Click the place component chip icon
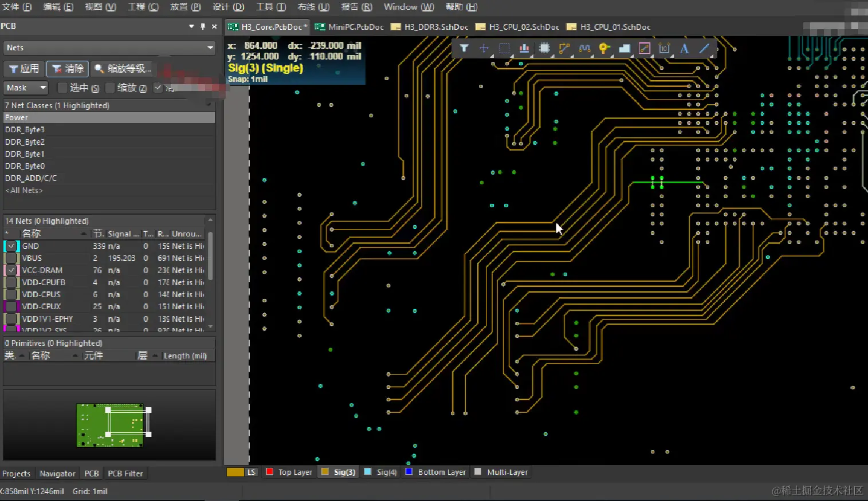The height and width of the screenshot is (501, 868). click(x=544, y=49)
